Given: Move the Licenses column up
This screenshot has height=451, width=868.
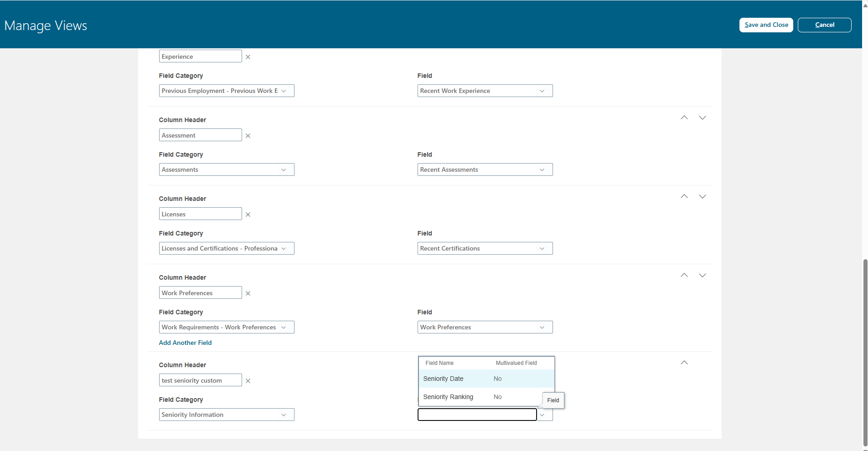Looking at the screenshot, I should click(684, 196).
